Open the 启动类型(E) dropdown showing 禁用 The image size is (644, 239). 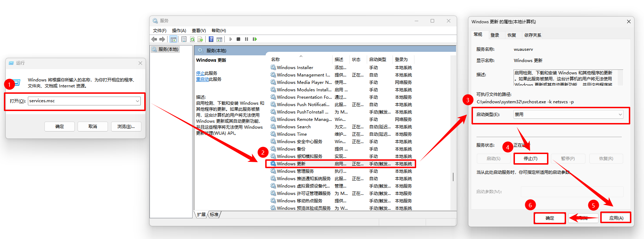[569, 115]
